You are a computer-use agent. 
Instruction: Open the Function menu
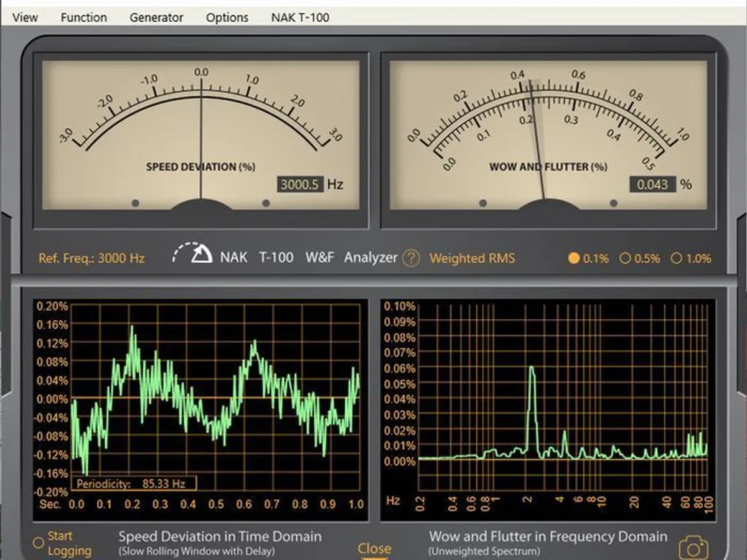(x=83, y=17)
